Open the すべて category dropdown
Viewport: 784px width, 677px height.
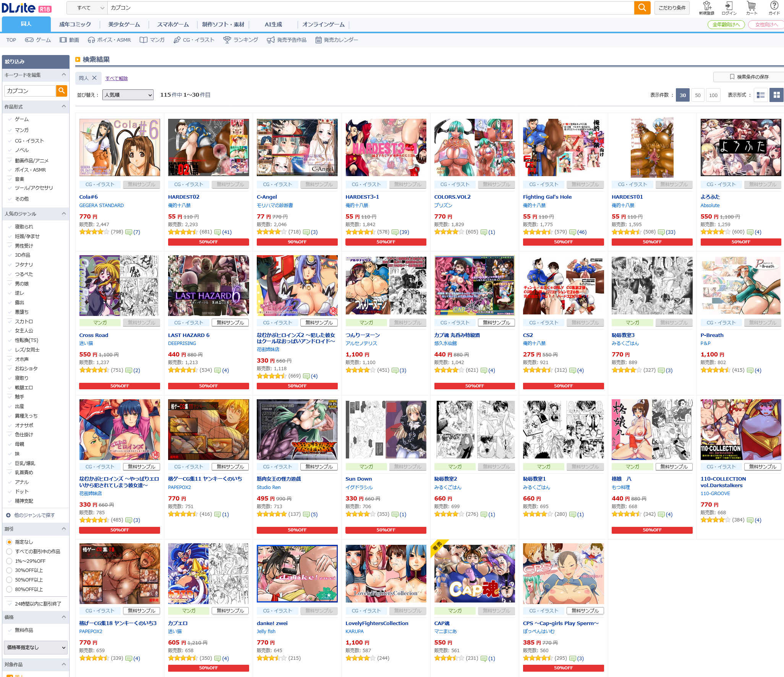pyautogui.click(x=87, y=8)
